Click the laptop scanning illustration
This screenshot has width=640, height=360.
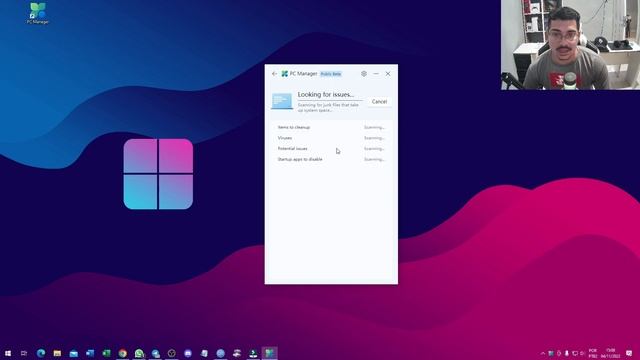(x=282, y=101)
